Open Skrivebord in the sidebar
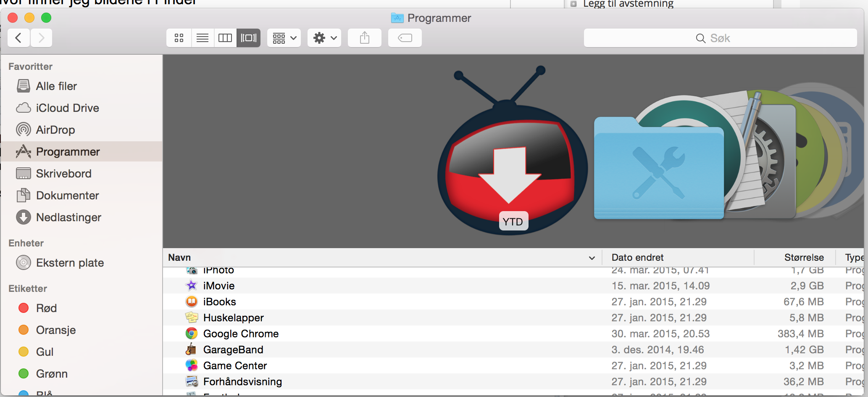 coord(82,174)
